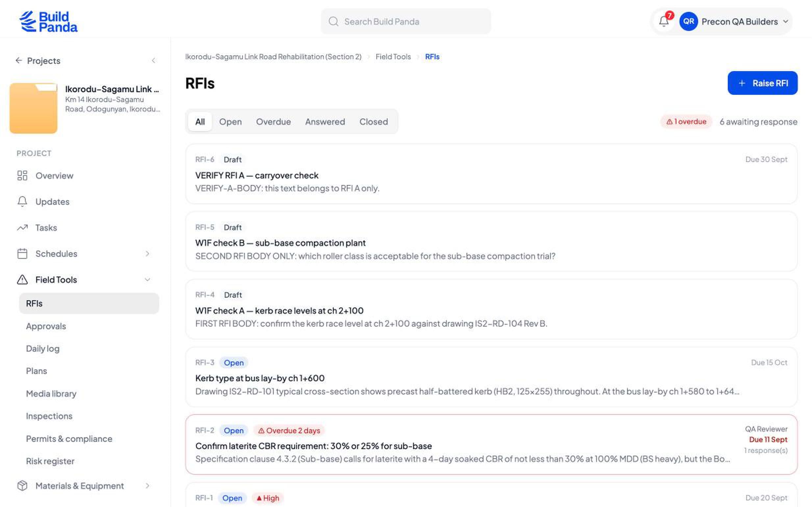Click the 1 overdue badge

click(x=686, y=121)
